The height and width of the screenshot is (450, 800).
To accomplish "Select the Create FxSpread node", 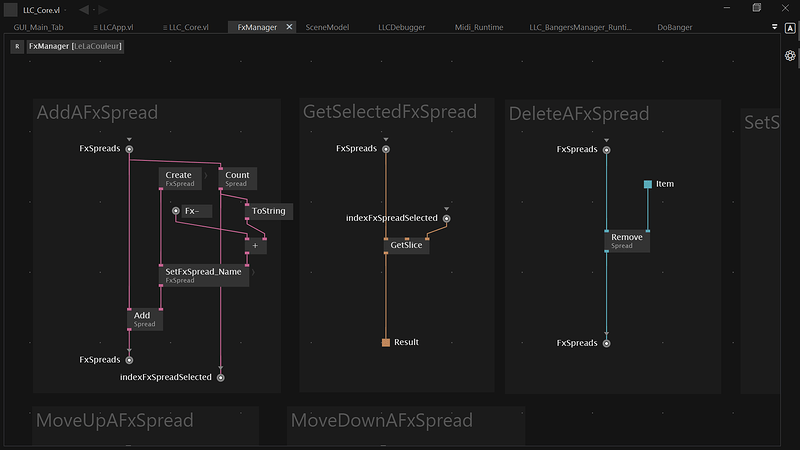I will point(181,178).
